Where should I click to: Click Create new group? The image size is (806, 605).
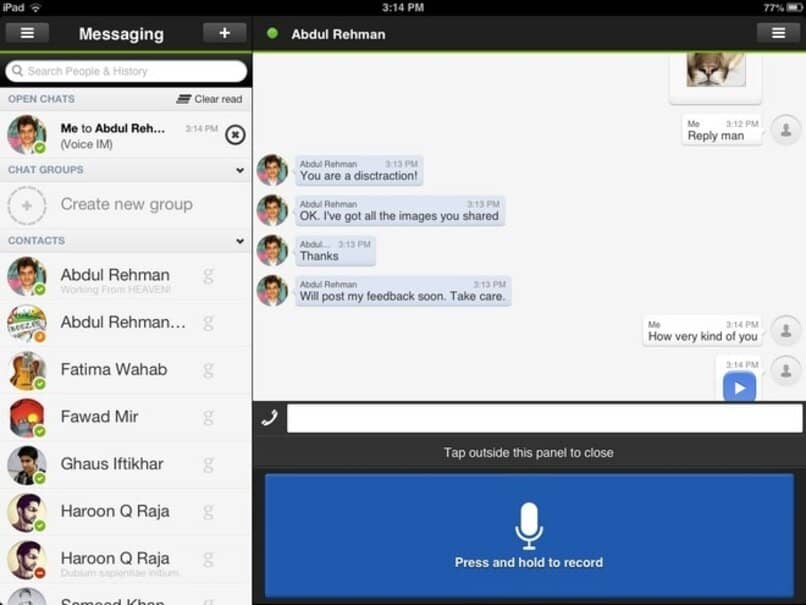click(126, 204)
